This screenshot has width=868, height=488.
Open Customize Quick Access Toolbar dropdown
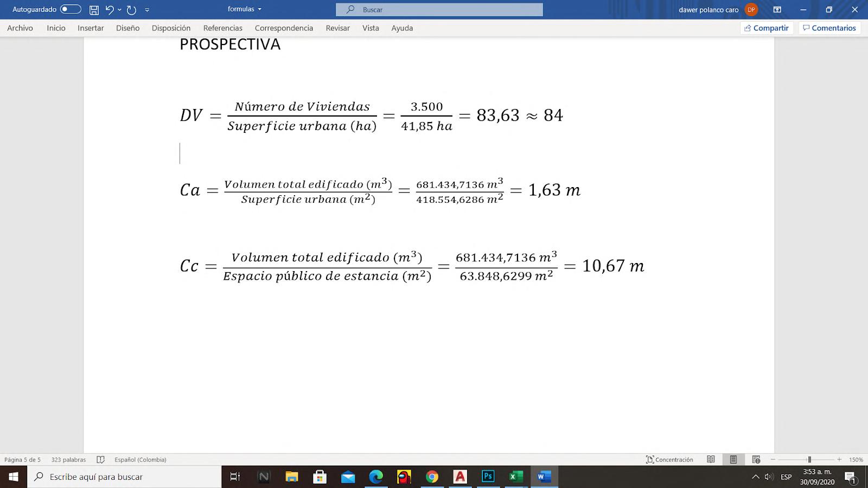(147, 10)
